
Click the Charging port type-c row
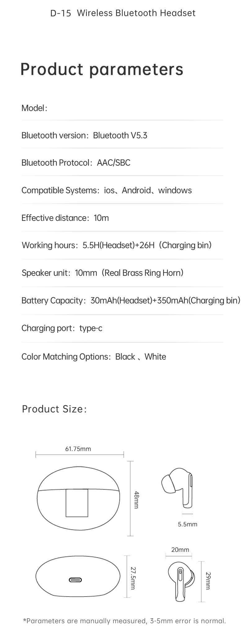click(x=122, y=328)
